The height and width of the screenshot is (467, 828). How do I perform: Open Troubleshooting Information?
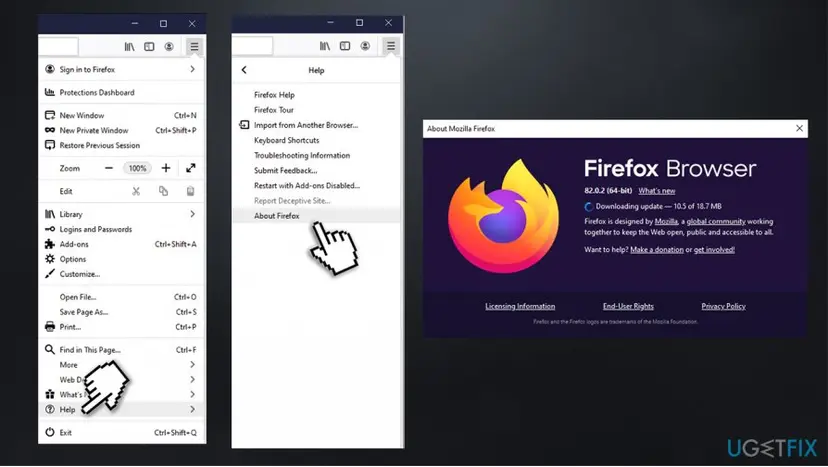(x=317, y=155)
